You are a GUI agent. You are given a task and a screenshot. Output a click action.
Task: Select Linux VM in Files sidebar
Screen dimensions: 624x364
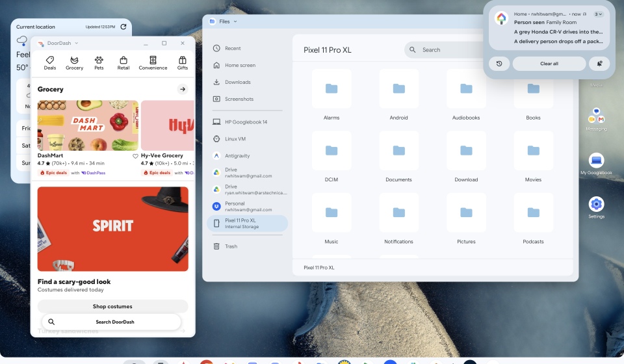pos(247,139)
